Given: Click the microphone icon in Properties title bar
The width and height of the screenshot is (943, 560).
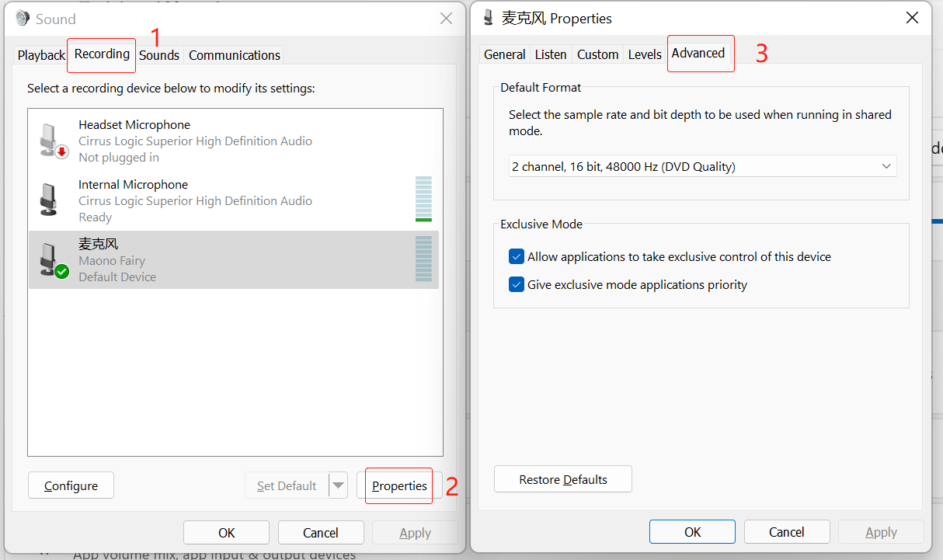Looking at the screenshot, I should pos(488,18).
